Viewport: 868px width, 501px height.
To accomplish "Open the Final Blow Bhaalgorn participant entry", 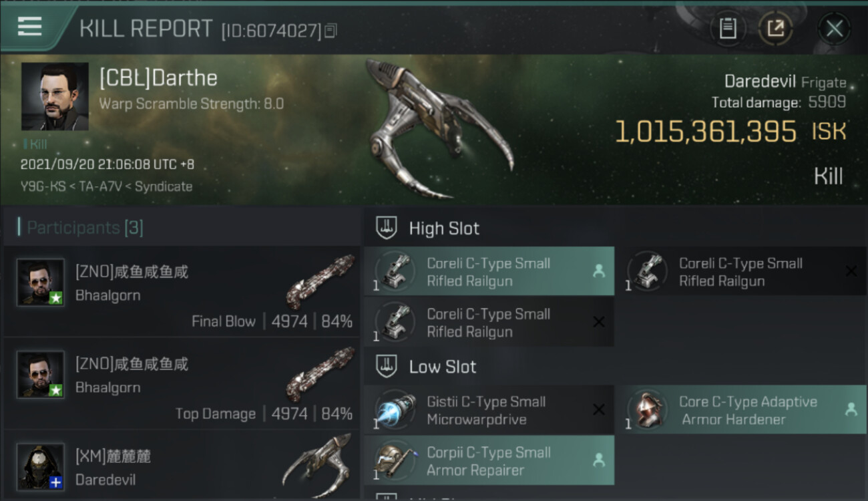I will coord(182,291).
